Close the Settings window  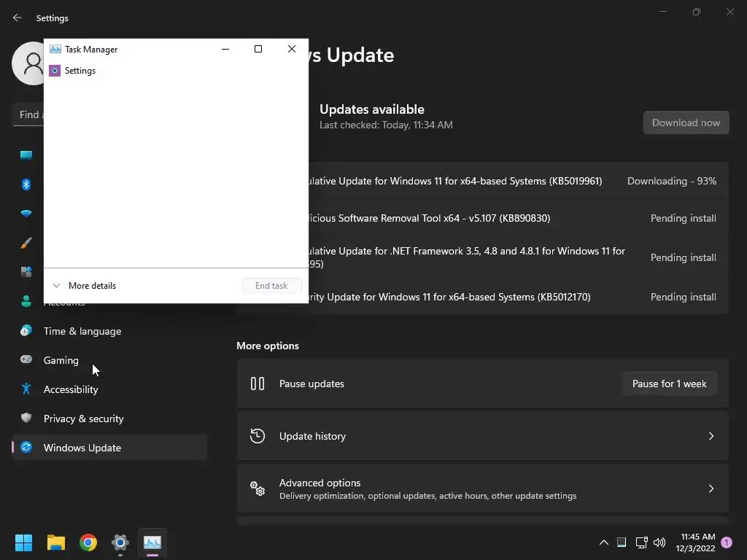tap(729, 12)
